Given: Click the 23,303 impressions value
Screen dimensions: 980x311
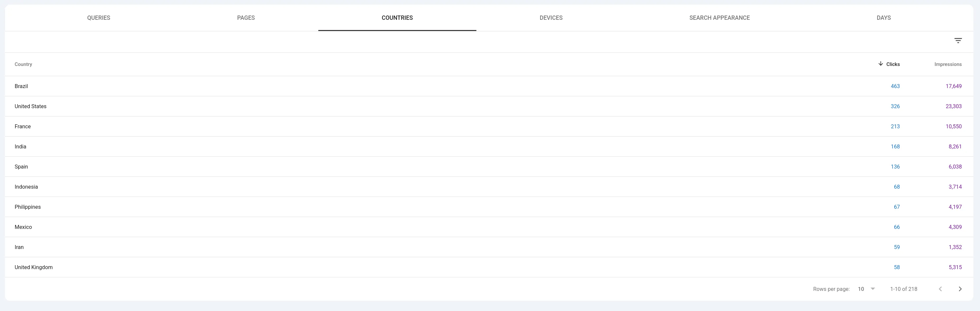Looking at the screenshot, I should 953,107.
